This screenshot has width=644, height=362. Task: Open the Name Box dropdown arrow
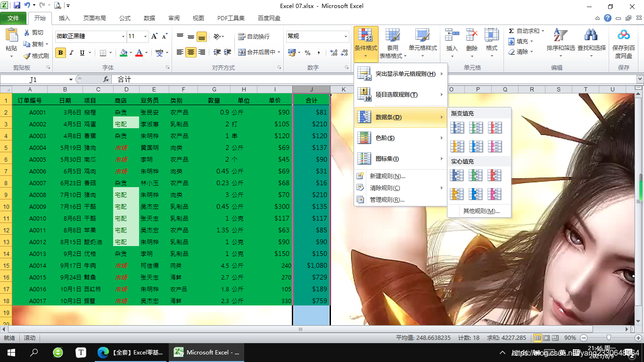(71, 80)
